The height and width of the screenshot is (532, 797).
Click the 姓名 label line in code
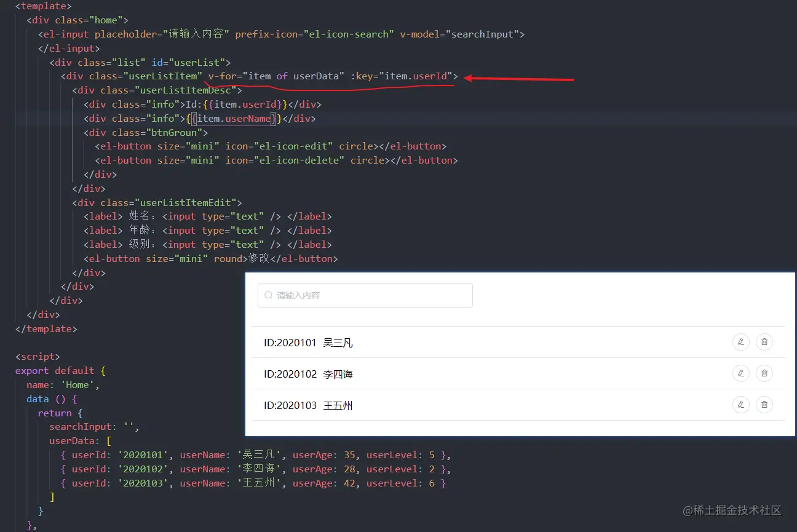pyautogui.click(x=208, y=216)
